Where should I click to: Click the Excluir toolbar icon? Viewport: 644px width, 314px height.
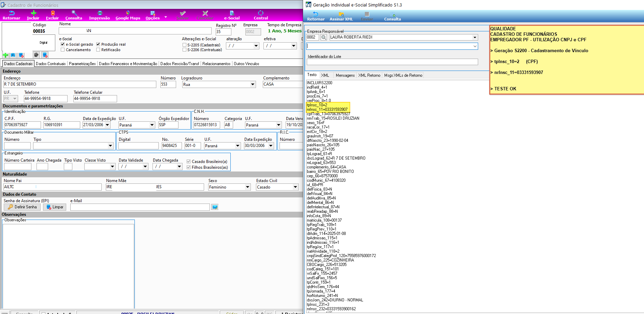pyautogui.click(x=53, y=13)
